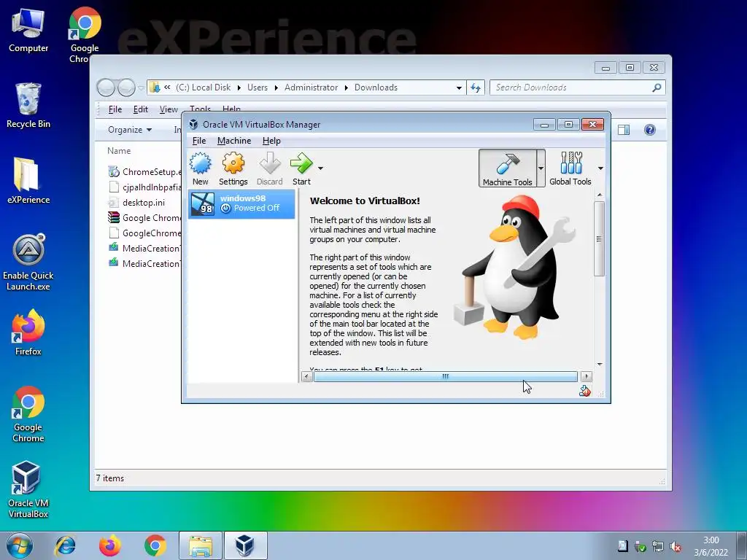Click VirtualBox notification icon in status corner
Viewport: 747px width, 560px height.
point(585,391)
